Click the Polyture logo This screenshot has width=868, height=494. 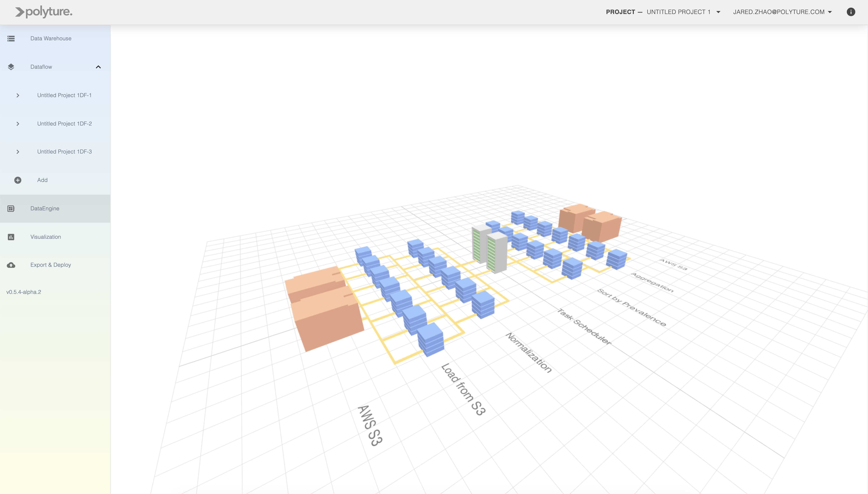(x=43, y=12)
